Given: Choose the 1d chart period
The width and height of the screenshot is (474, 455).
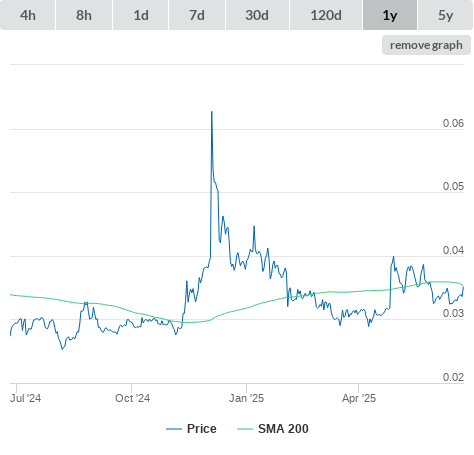Looking at the screenshot, I should point(141,15).
